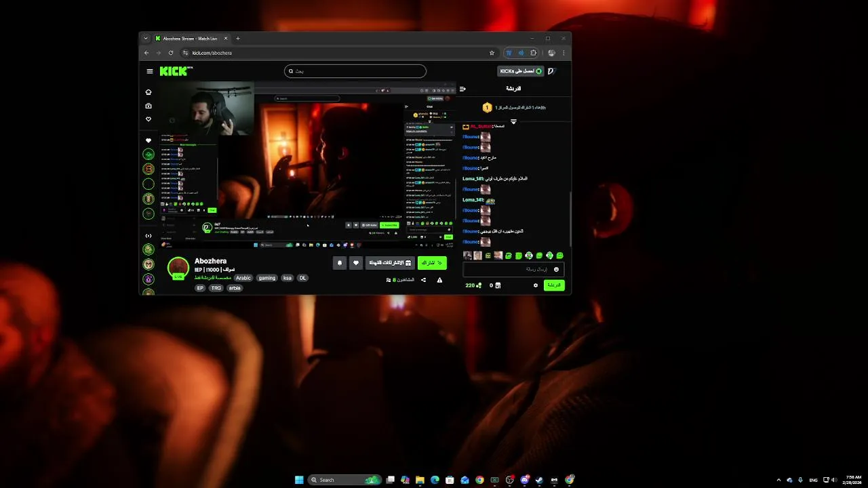Viewport: 868px width, 488px height.
Task: Open Following heart outline in sidebar
Action: [149, 119]
